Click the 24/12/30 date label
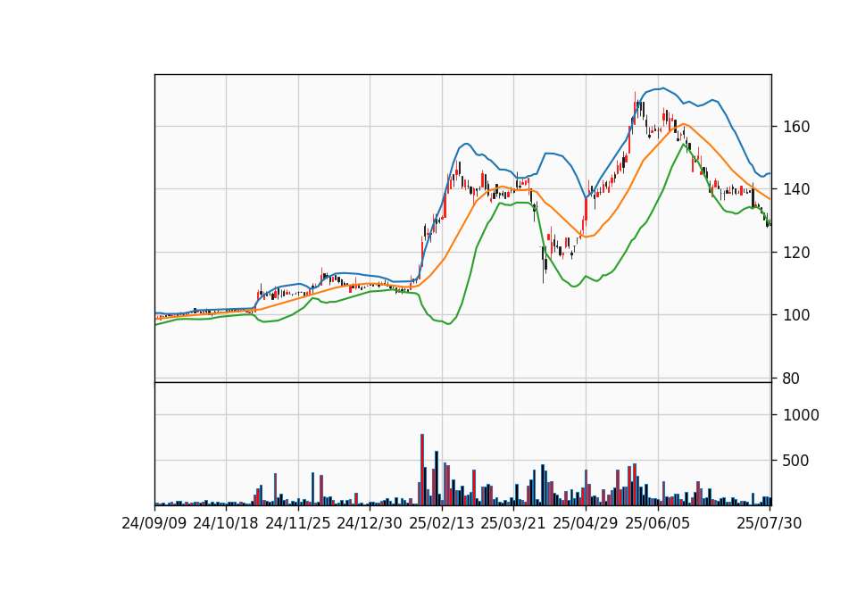The width and height of the screenshot is (857, 616). coord(370,523)
